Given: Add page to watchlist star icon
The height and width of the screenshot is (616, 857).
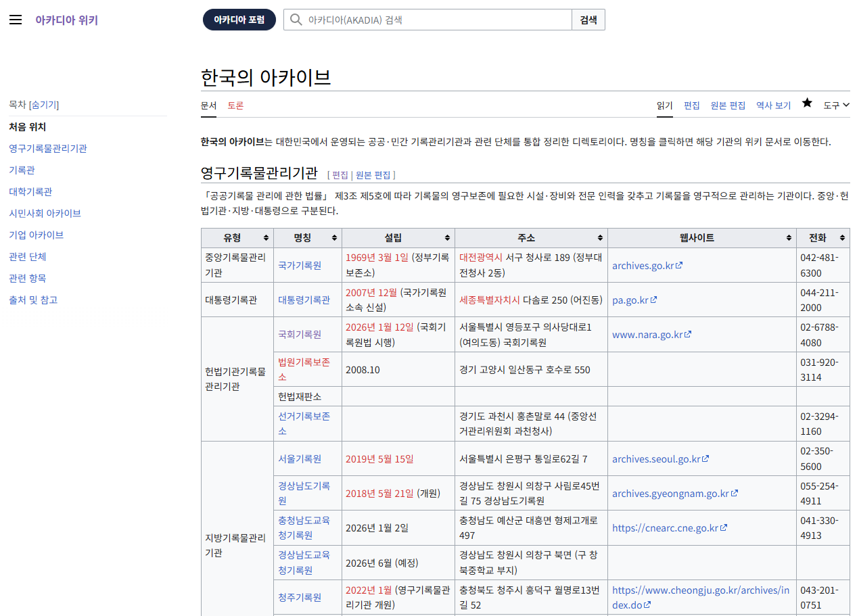Looking at the screenshot, I should click(x=807, y=103).
